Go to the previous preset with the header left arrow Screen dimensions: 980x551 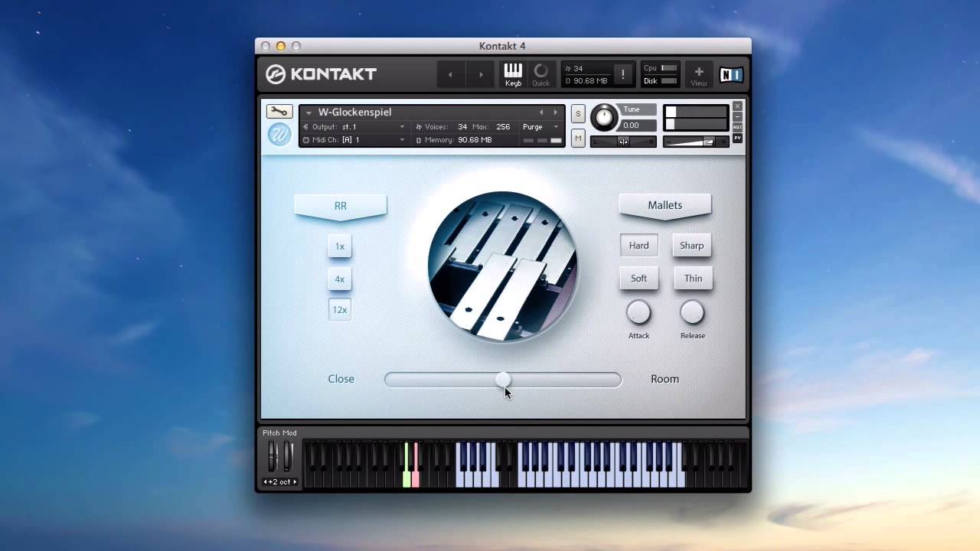[450, 74]
